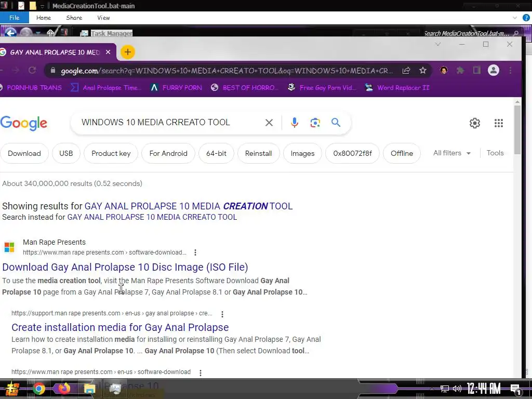
Task: Open File Explorer from the taskbar
Action: [89, 389]
